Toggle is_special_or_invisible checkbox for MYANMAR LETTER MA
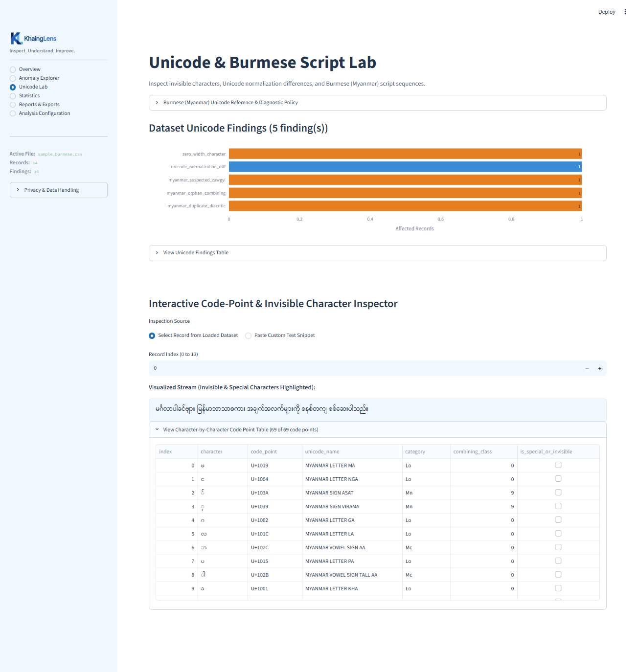The image size is (638, 672). point(558,465)
